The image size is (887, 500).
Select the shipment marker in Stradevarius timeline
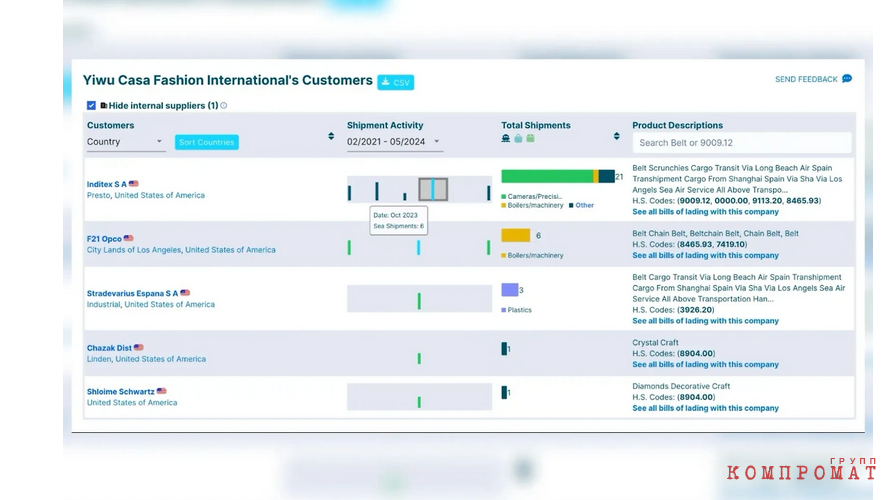click(x=419, y=301)
